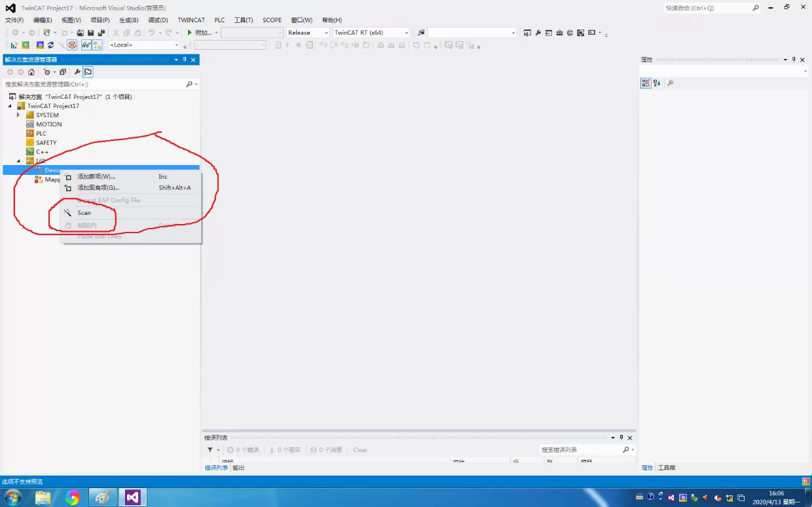Choose 添加现有项(G)... from the context menu
This screenshot has width=812, height=507.
[x=98, y=188]
